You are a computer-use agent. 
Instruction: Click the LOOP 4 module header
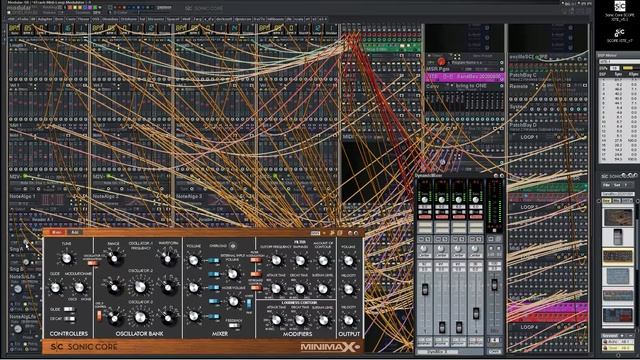(x=529, y=327)
